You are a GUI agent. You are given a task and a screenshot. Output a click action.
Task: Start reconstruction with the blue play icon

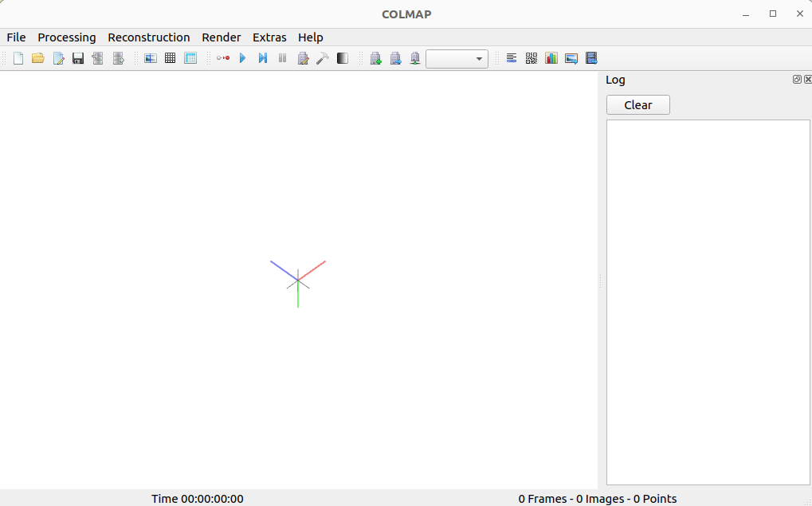(242, 58)
